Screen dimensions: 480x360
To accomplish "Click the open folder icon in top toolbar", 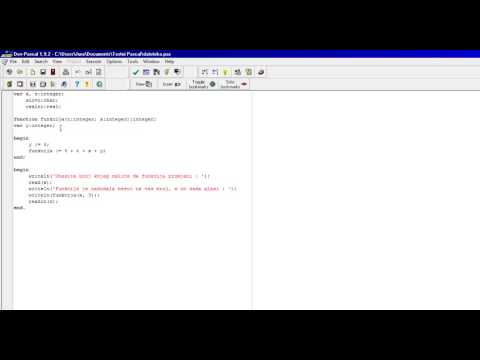I will tap(20, 72).
